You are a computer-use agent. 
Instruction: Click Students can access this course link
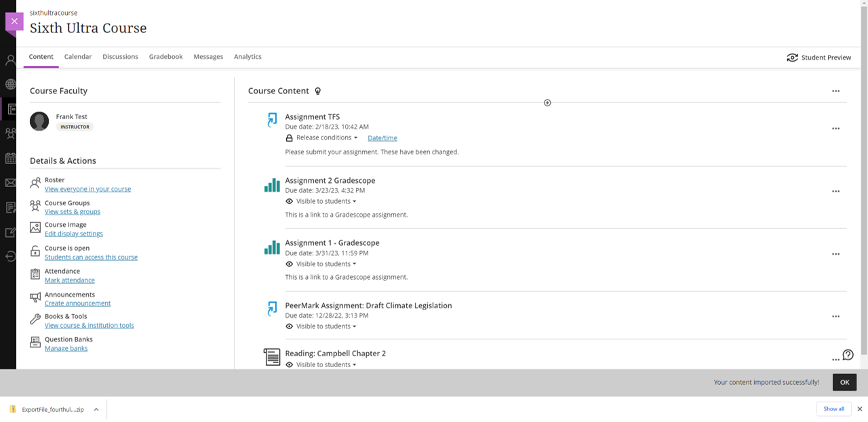(91, 257)
